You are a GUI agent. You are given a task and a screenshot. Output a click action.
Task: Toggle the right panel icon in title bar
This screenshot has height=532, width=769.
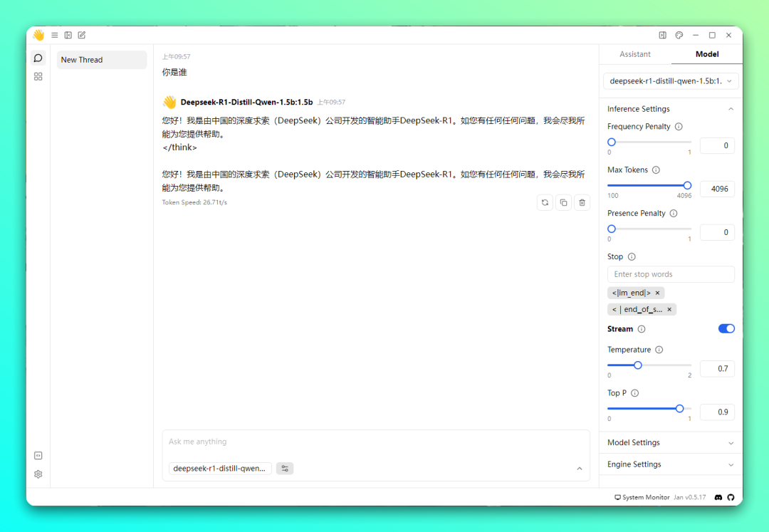point(663,36)
